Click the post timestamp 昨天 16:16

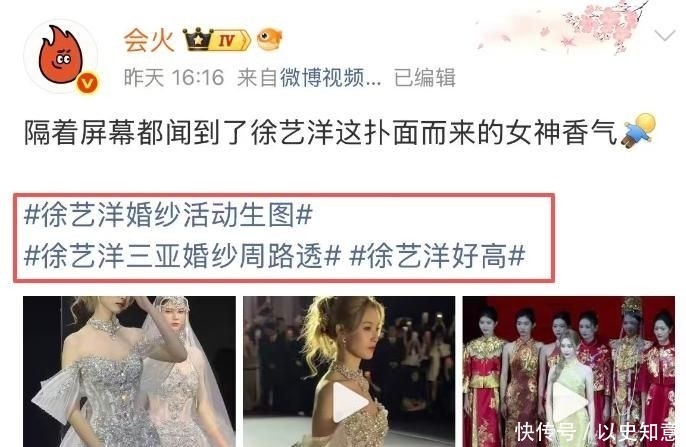(x=174, y=78)
